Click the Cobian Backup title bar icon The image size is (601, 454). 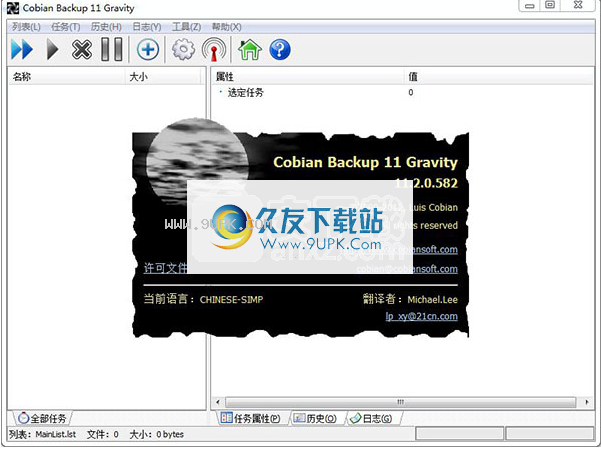click(13, 8)
